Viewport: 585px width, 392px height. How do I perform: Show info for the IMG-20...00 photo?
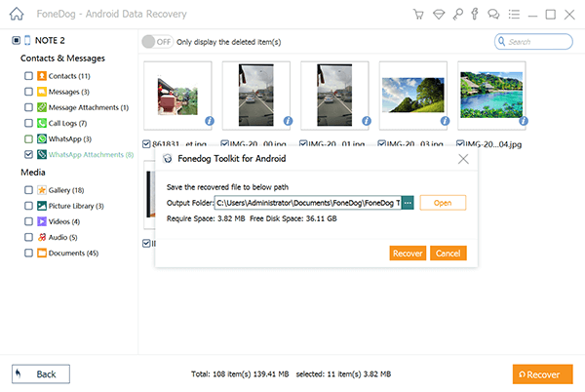[x=288, y=121]
